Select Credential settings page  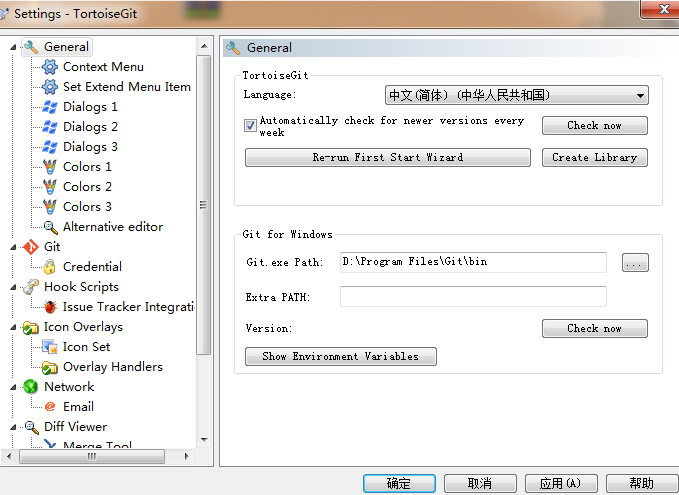[92, 267]
